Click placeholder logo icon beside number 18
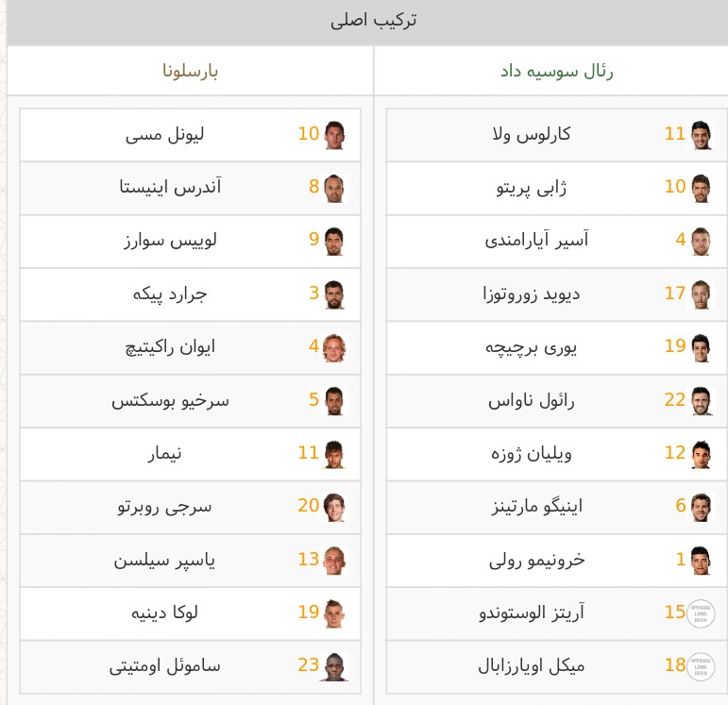The width and height of the screenshot is (728, 705). click(701, 667)
